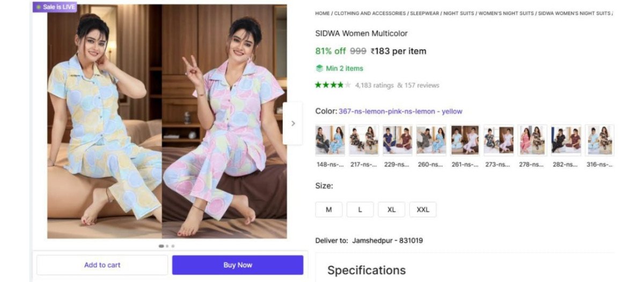Select the 148-ns color variant thumbnail
Image resolution: width=644 pixels, height=282 pixels.
[330, 140]
